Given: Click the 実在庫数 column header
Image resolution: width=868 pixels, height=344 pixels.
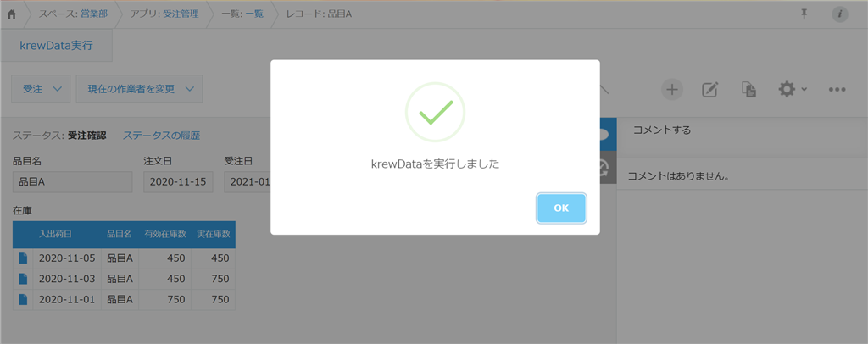Looking at the screenshot, I should [213, 235].
